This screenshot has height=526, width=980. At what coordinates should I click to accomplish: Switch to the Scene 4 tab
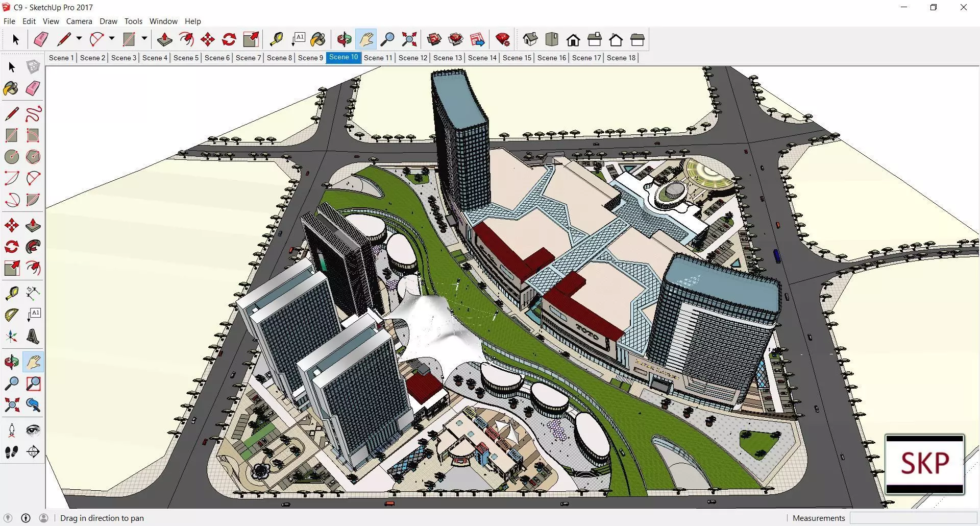point(155,58)
